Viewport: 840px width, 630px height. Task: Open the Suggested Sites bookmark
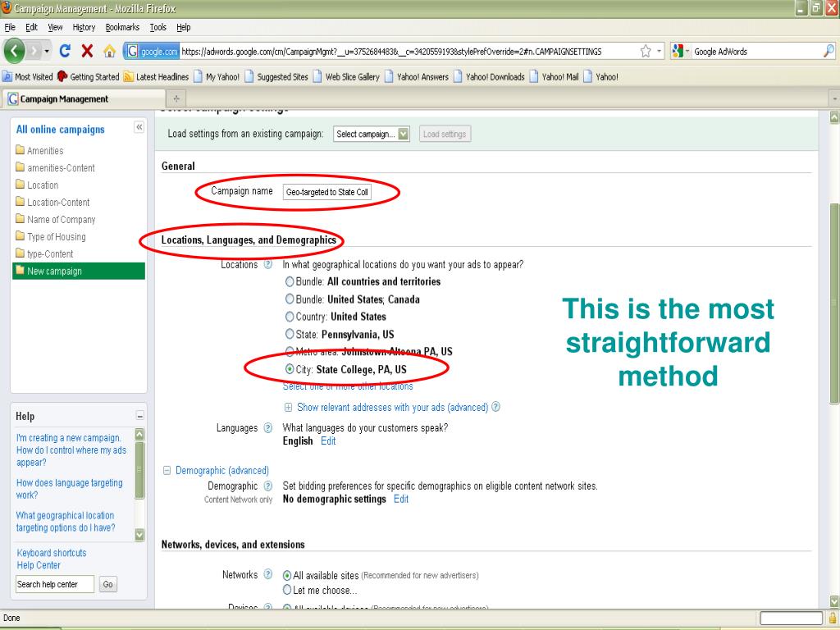[276, 76]
